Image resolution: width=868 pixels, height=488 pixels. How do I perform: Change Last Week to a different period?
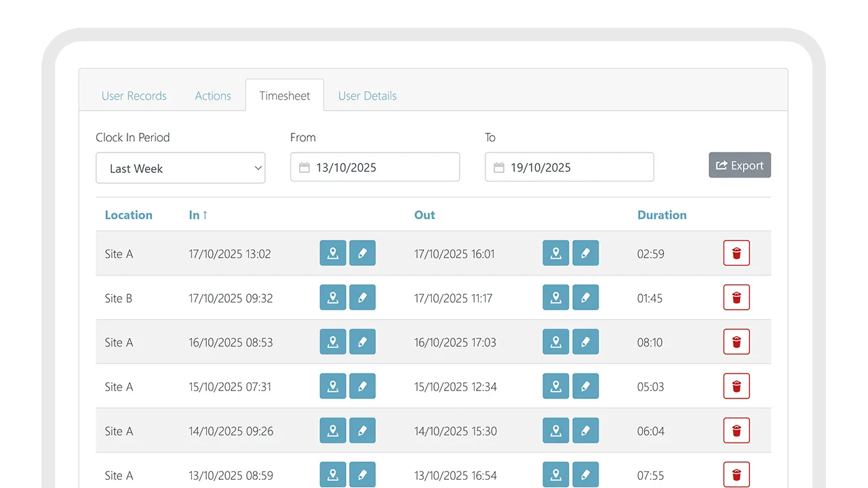tap(180, 167)
